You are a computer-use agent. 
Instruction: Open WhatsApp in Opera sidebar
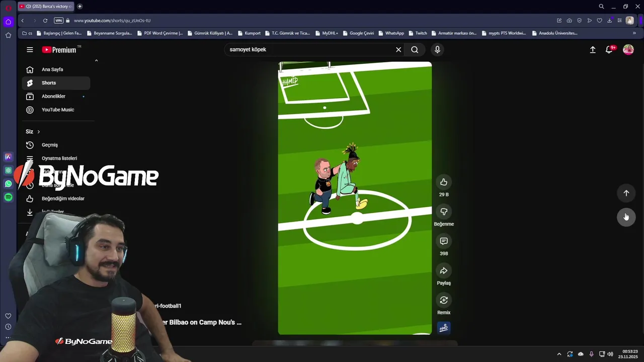click(8, 184)
